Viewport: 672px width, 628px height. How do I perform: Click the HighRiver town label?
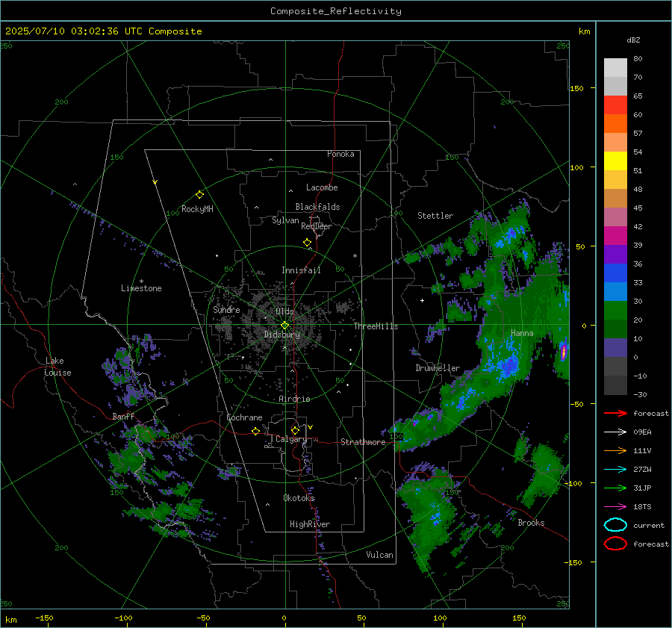point(310,524)
